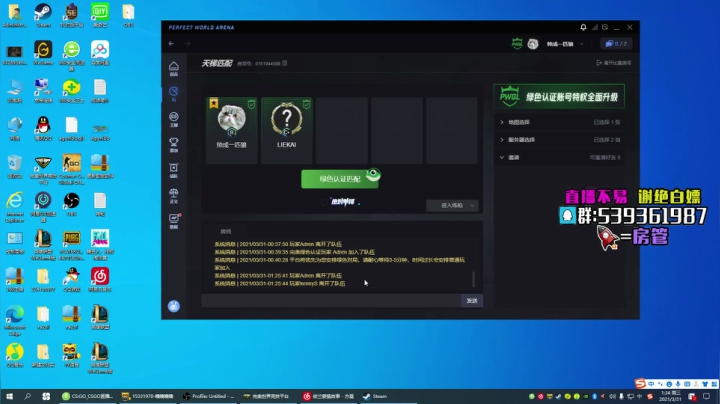The height and width of the screenshot is (404, 720).
Task: Open taskbar search
Action: tap(28, 396)
